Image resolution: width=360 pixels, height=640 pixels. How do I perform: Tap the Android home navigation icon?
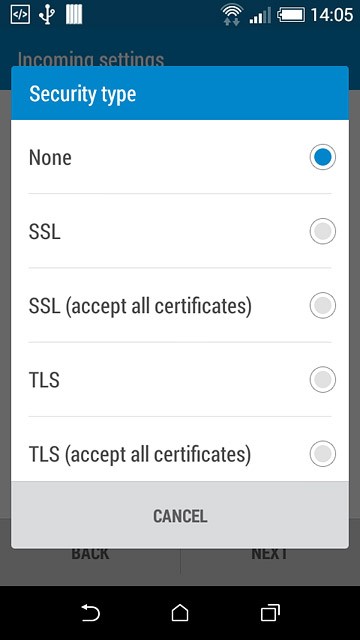[x=180, y=613]
